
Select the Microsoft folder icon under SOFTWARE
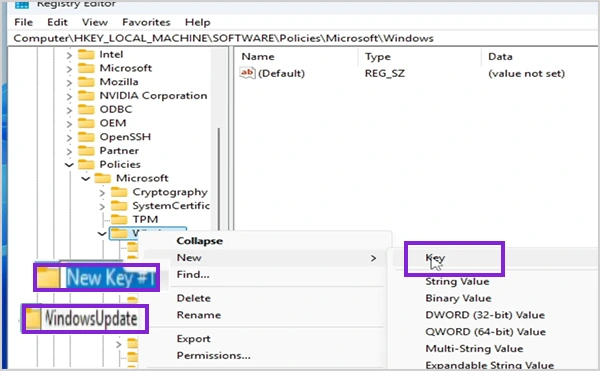point(86,68)
